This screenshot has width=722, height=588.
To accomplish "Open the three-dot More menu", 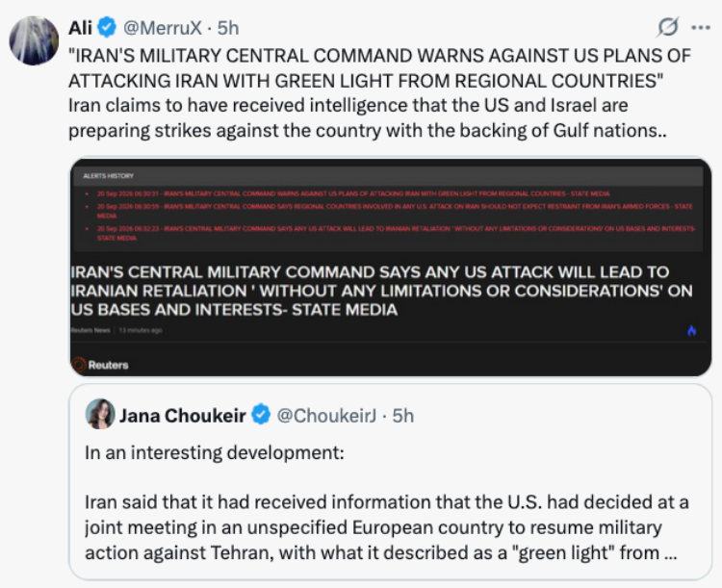I will coord(701,28).
